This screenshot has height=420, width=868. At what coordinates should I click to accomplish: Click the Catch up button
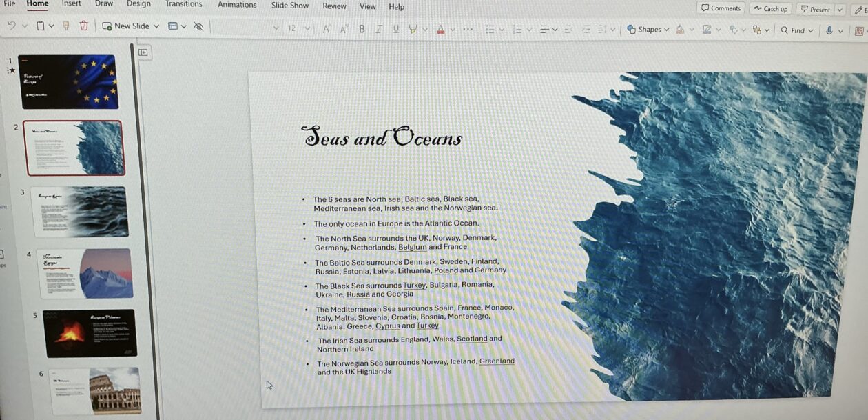770,9
